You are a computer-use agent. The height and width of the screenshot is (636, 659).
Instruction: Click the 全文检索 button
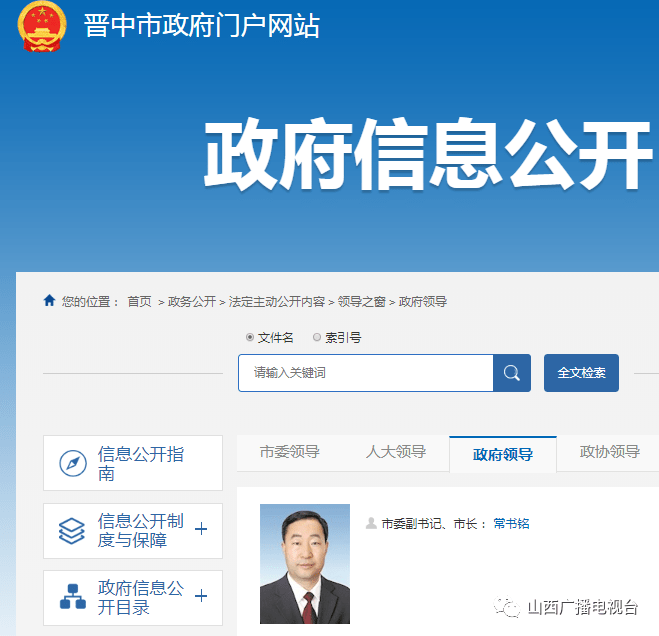(x=581, y=373)
